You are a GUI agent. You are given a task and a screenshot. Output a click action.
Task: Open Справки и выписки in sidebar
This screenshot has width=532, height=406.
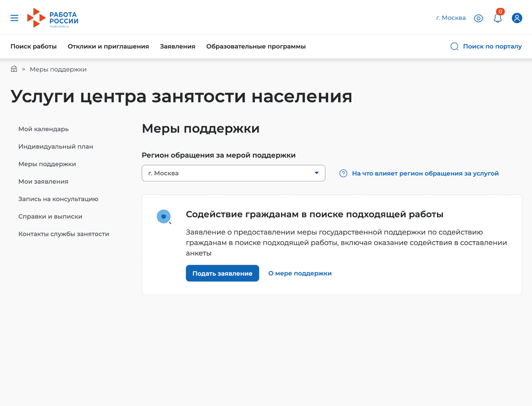point(50,216)
